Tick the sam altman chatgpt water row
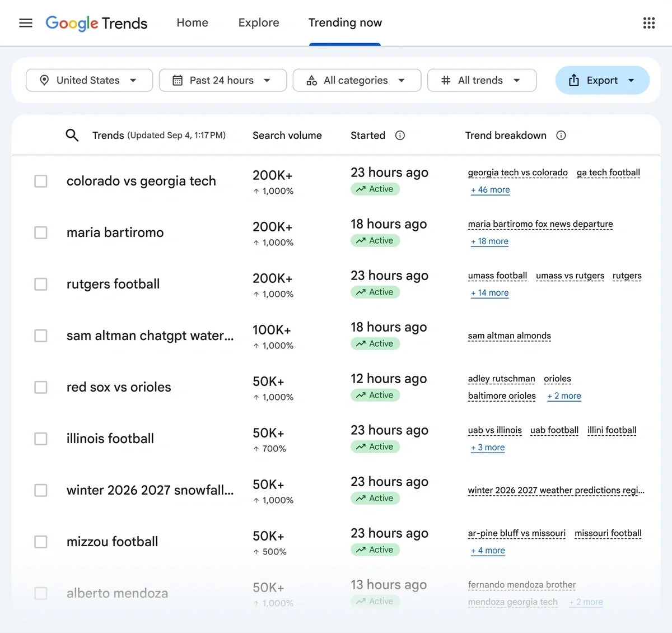 (41, 336)
